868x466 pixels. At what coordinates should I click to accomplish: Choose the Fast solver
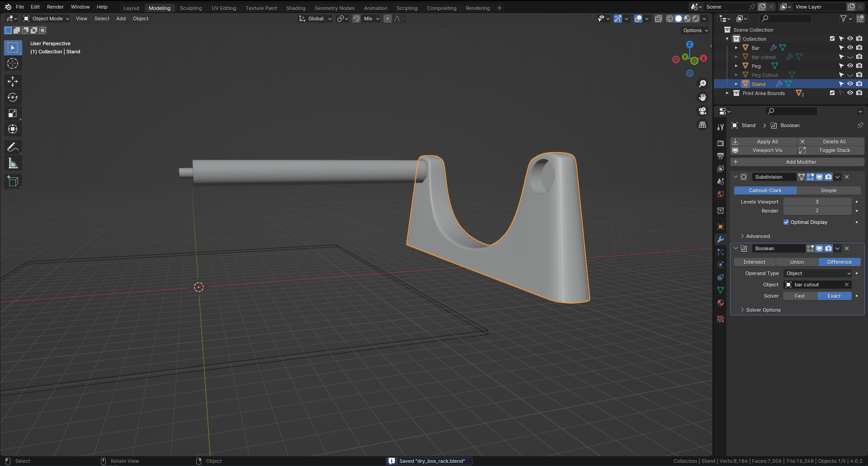[x=800, y=296]
